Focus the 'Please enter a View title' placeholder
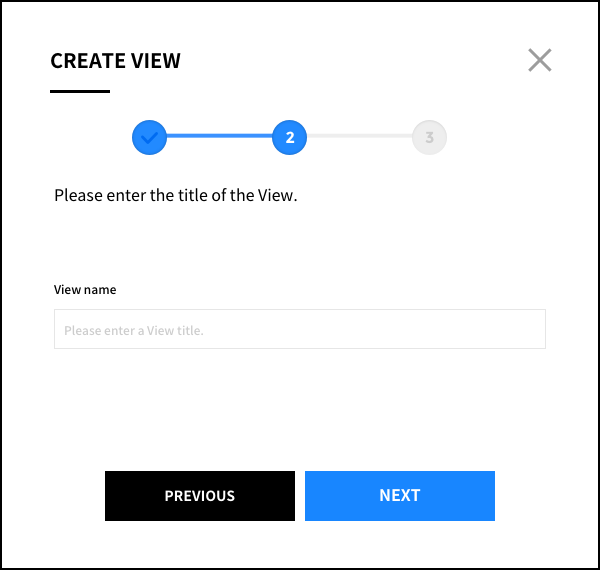The height and width of the screenshot is (570, 600). (x=134, y=330)
